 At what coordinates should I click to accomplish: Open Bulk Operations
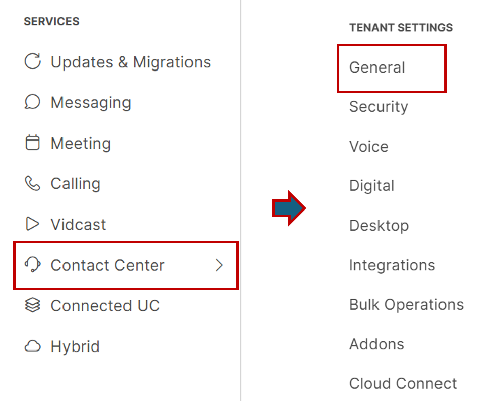click(406, 305)
